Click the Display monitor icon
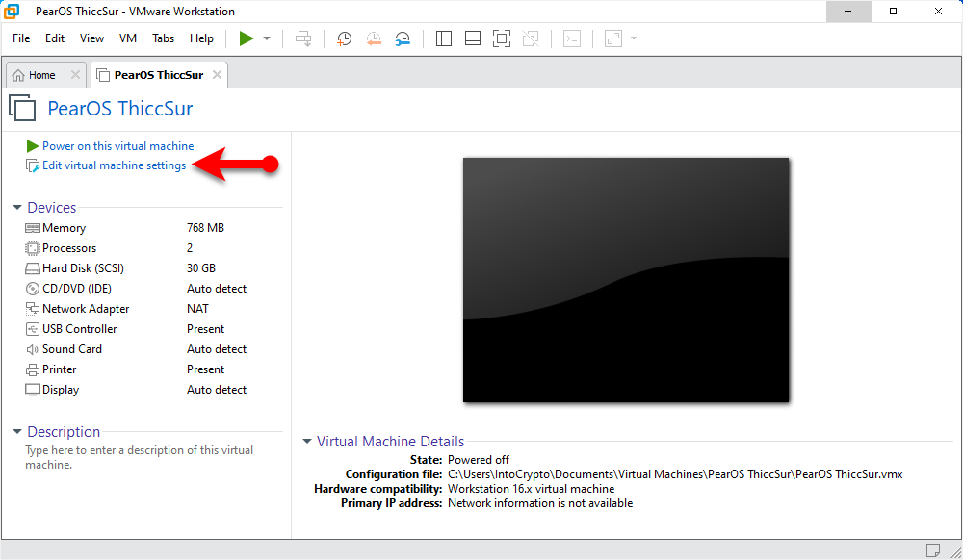Screen dimensions: 963x560 33,390
